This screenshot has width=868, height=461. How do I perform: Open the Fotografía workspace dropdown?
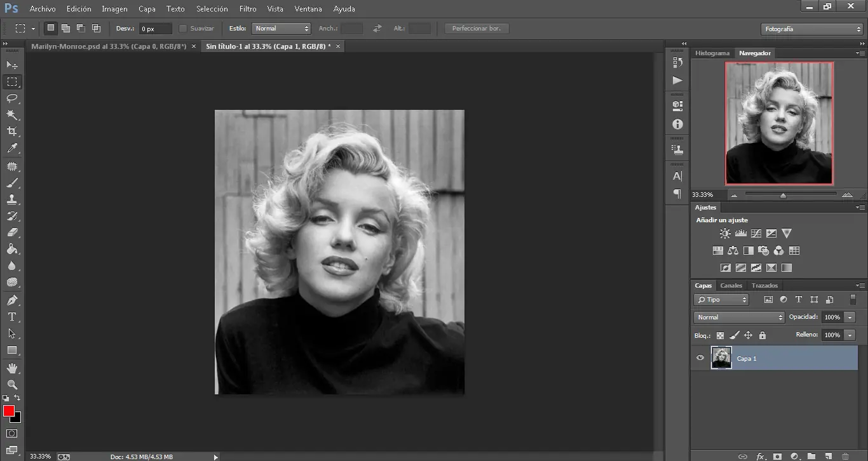(811, 29)
